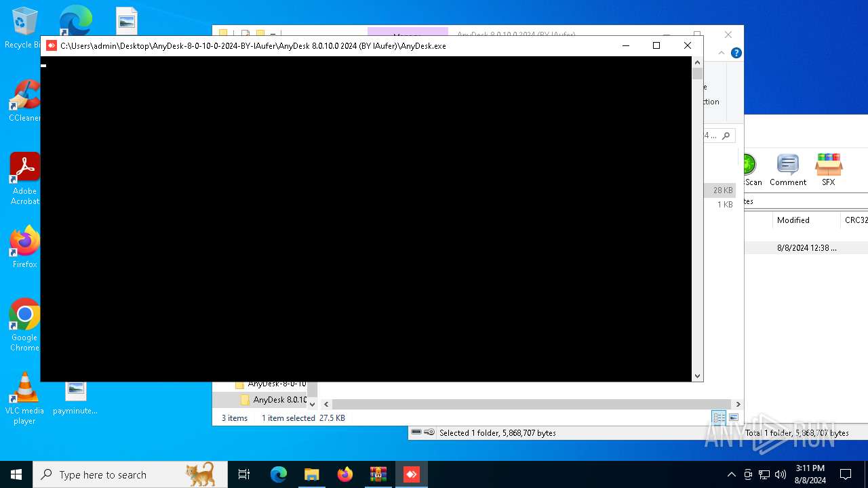The width and height of the screenshot is (868, 488).
Task: Switch to WinRAR on the taskbar
Action: click(378, 474)
